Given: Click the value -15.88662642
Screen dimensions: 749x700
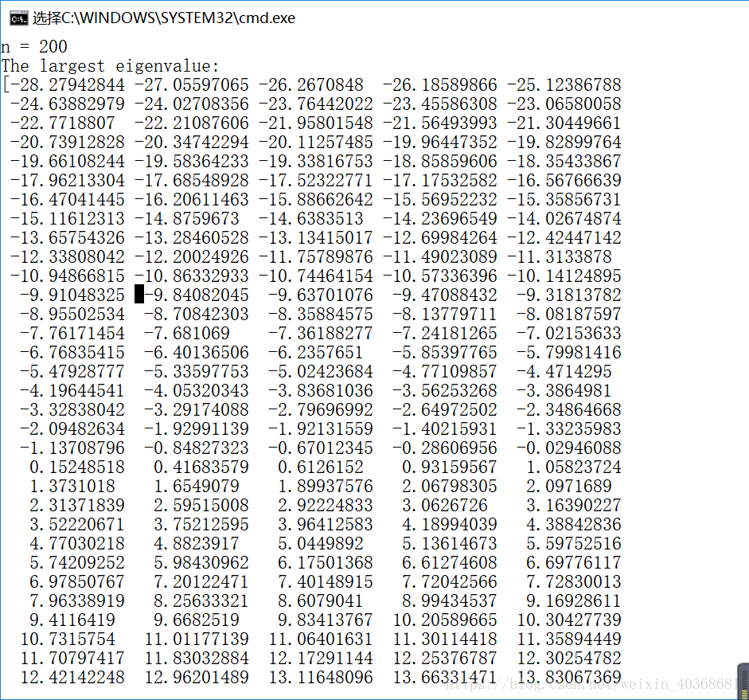Looking at the screenshot, I should 316,200.
